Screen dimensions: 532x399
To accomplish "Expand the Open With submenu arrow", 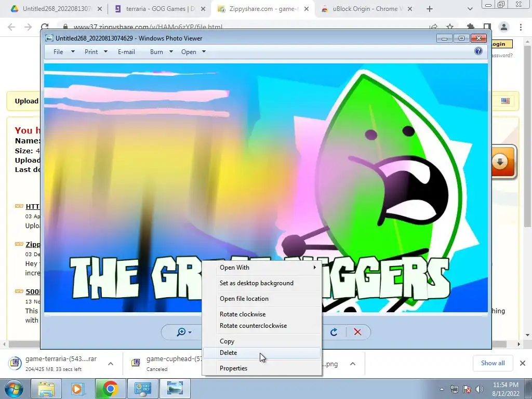I will click(x=314, y=268).
